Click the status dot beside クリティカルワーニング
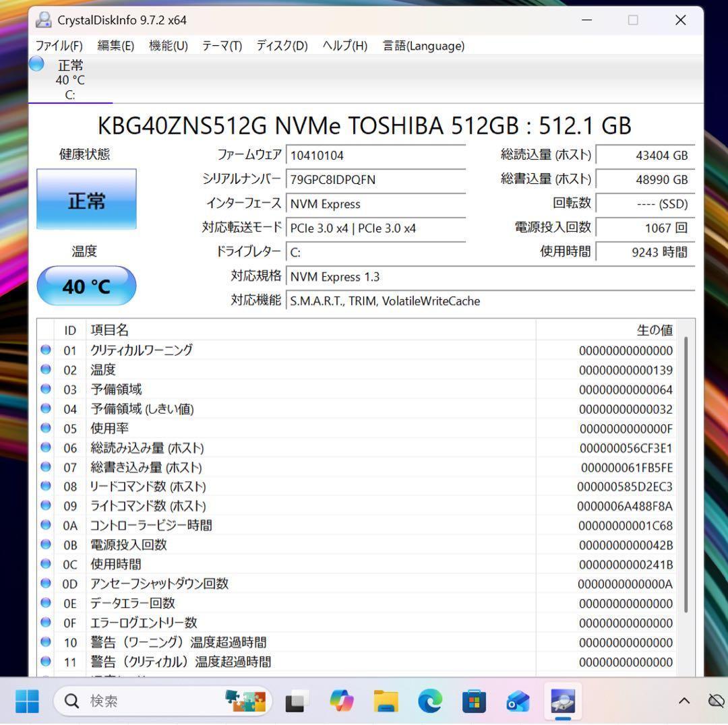 [x=45, y=350]
